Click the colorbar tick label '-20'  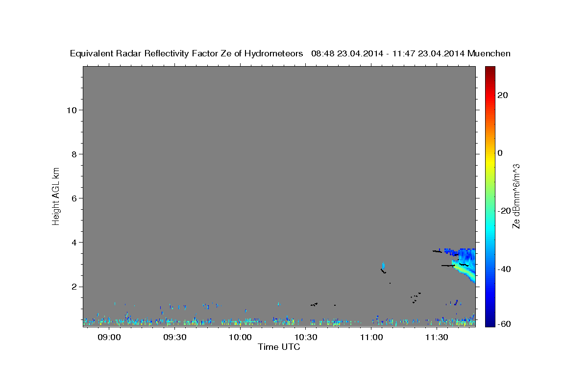tap(504, 211)
